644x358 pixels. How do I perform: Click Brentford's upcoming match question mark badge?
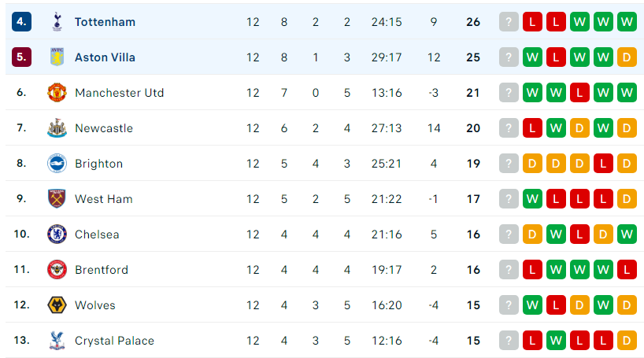coord(509,270)
